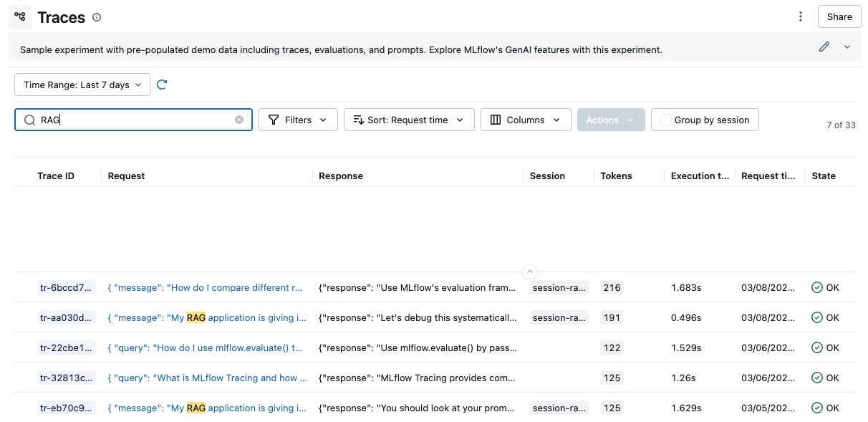Click the Share button
868x422 pixels.
pos(839,17)
